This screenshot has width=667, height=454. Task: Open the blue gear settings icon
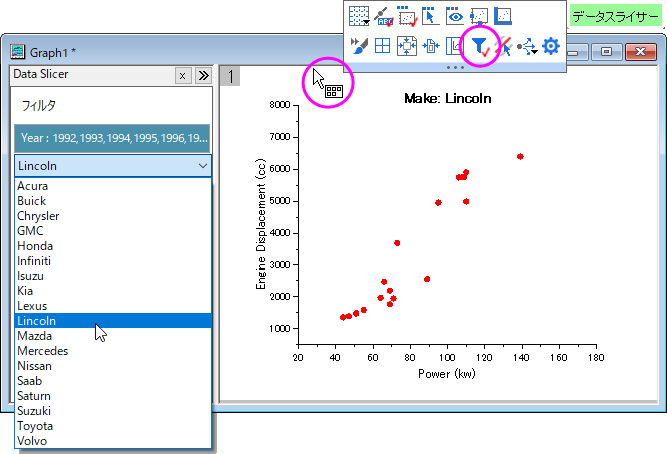(551, 46)
